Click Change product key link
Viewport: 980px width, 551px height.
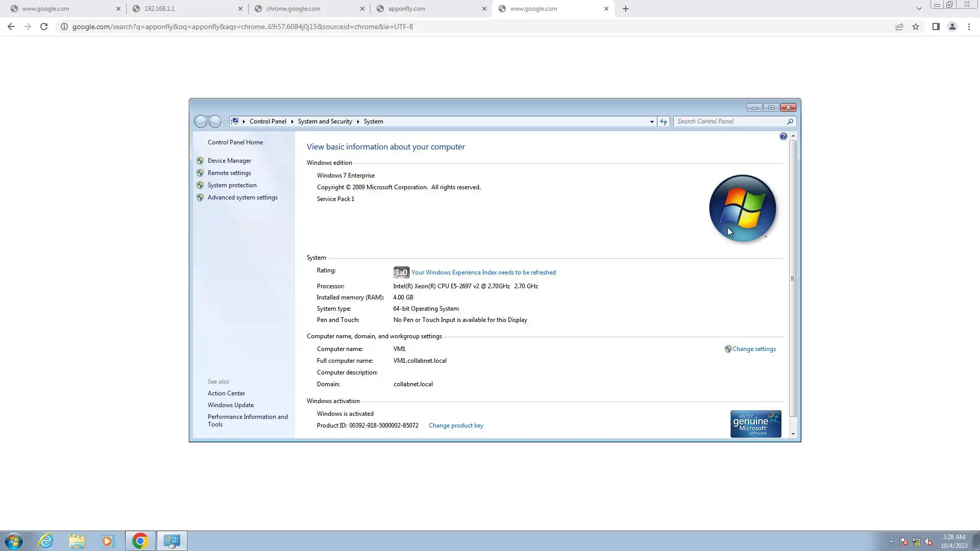tap(456, 425)
